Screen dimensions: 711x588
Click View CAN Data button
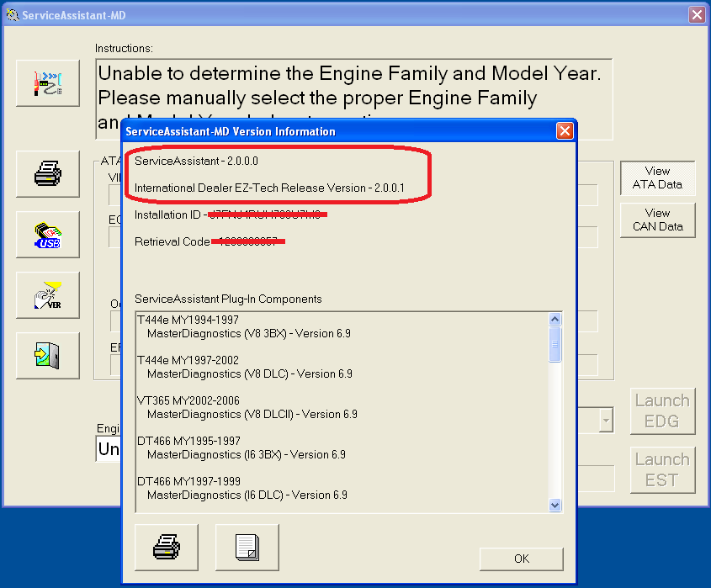657,220
